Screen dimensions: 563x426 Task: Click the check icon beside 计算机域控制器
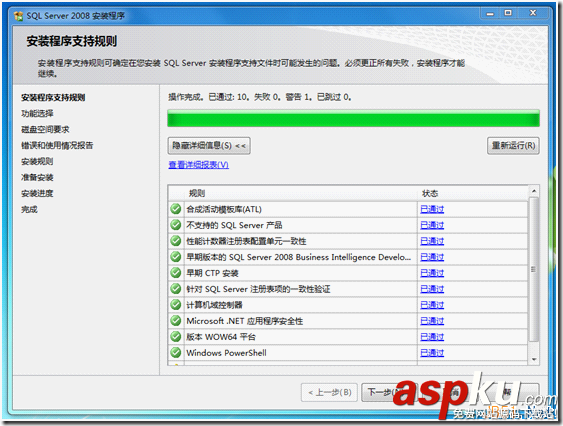[x=176, y=305]
